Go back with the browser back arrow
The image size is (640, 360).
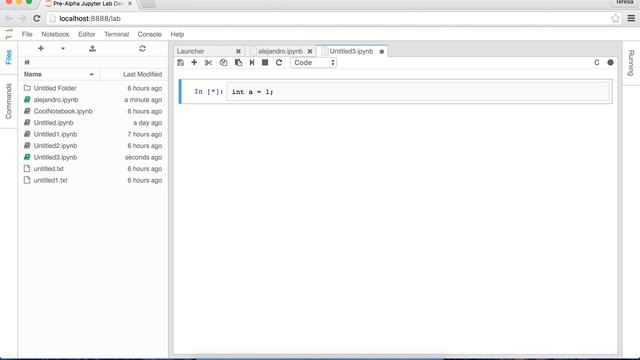[9, 18]
